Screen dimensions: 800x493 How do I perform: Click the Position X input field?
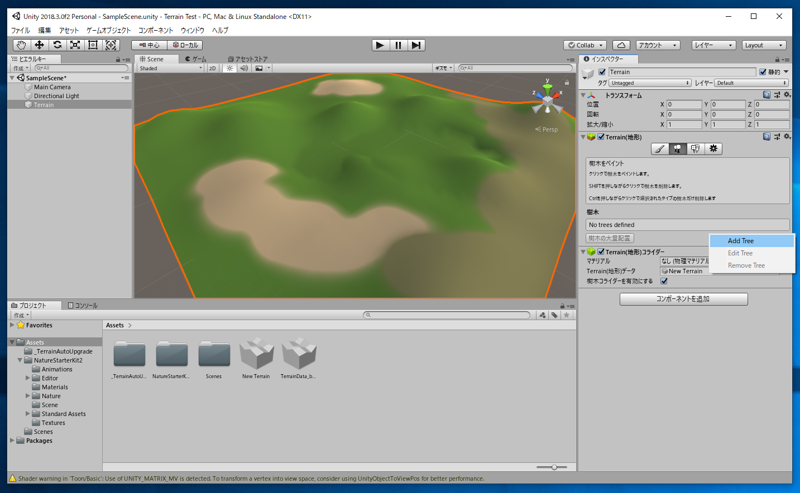click(x=684, y=104)
